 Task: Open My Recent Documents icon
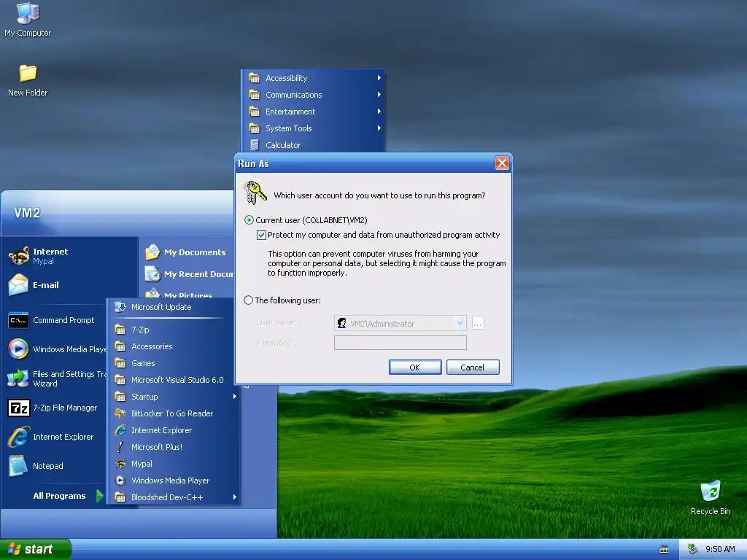pyautogui.click(x=152, y=274)
